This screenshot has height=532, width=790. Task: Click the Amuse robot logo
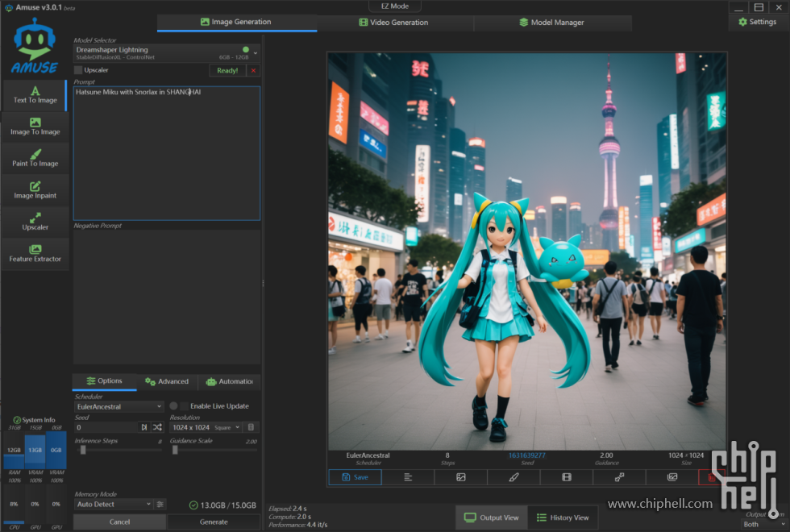(34, 46)
